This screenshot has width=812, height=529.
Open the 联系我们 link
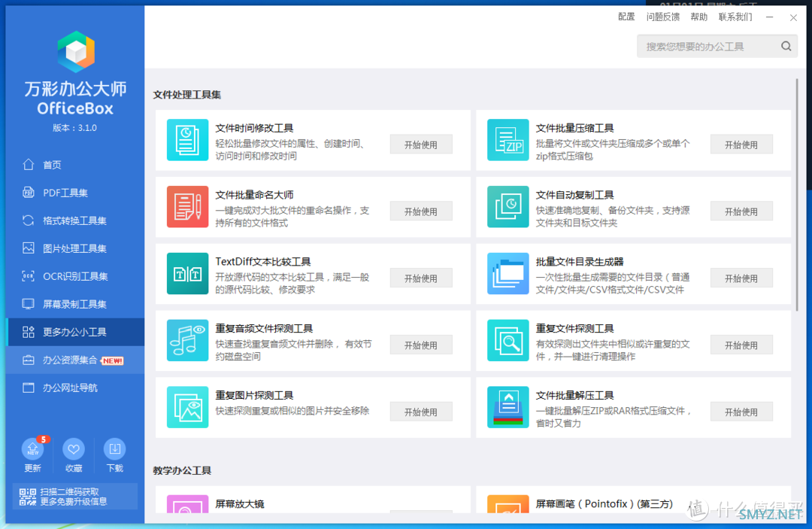(735, 17)
